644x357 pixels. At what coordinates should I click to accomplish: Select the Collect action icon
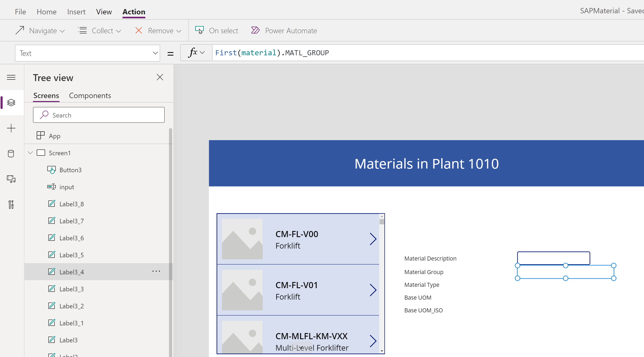pos(83,30)
